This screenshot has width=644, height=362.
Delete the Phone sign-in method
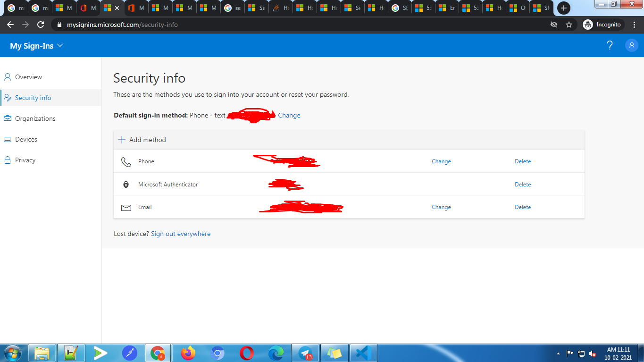tap(523, 161)
